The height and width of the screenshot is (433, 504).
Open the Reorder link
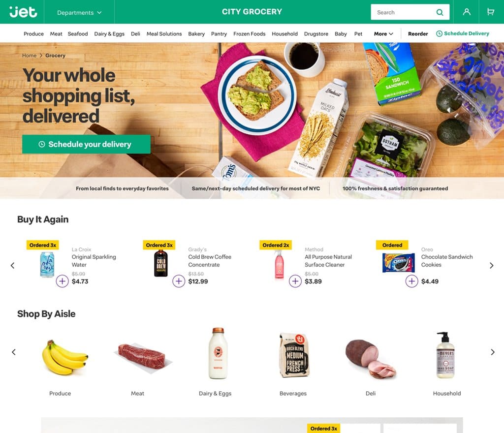418,34
